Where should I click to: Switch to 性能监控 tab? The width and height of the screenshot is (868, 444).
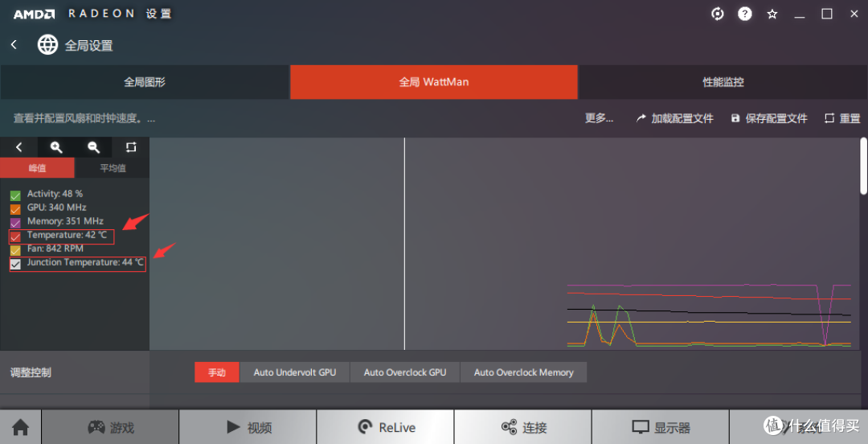723,82
